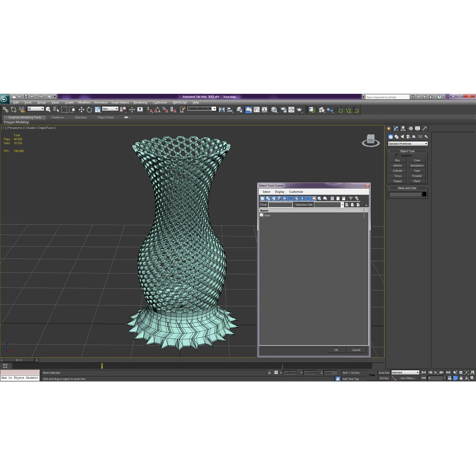This screenshot has height=476, width=476.
Task: Toggle Display Lights filter in Select From Scene
Action: (274, 198)
